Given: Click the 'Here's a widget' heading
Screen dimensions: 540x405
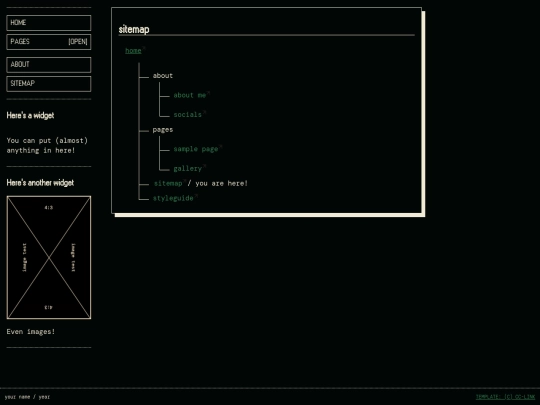Looking at the screenshot, I should [30, 115].
